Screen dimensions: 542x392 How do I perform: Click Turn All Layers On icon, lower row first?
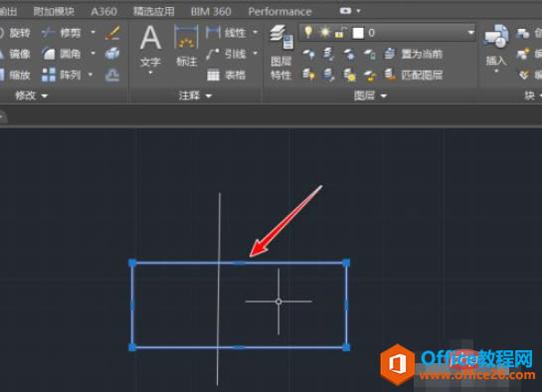[308, 75]
